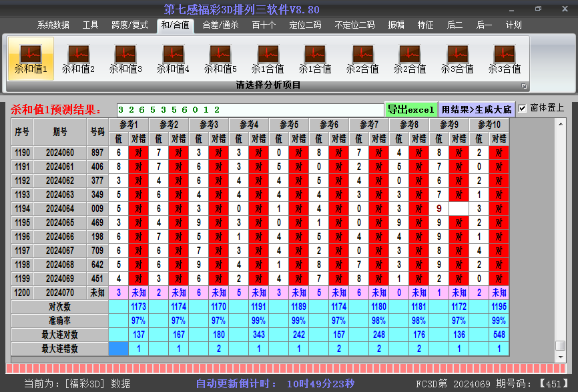
Task: Click the 杀和值1预测结果 label
Action: (55, 109)
